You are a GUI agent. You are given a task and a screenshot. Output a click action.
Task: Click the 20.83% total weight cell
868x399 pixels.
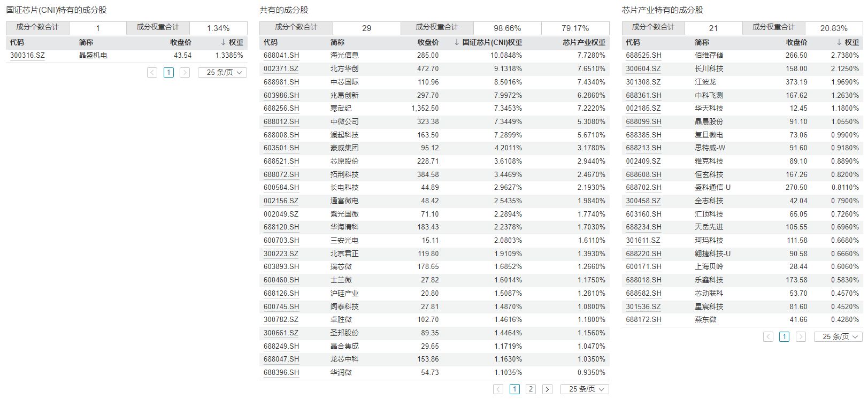[x=834, y=28]
